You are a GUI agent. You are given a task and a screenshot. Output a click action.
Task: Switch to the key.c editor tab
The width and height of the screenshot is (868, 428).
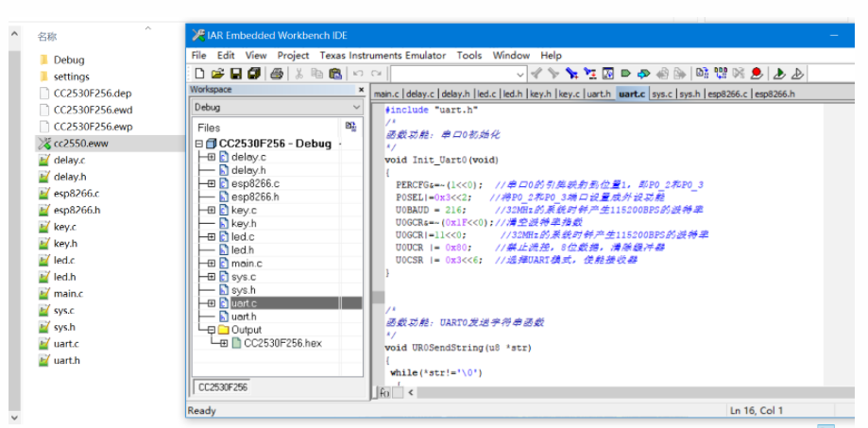tap(570, 94)
